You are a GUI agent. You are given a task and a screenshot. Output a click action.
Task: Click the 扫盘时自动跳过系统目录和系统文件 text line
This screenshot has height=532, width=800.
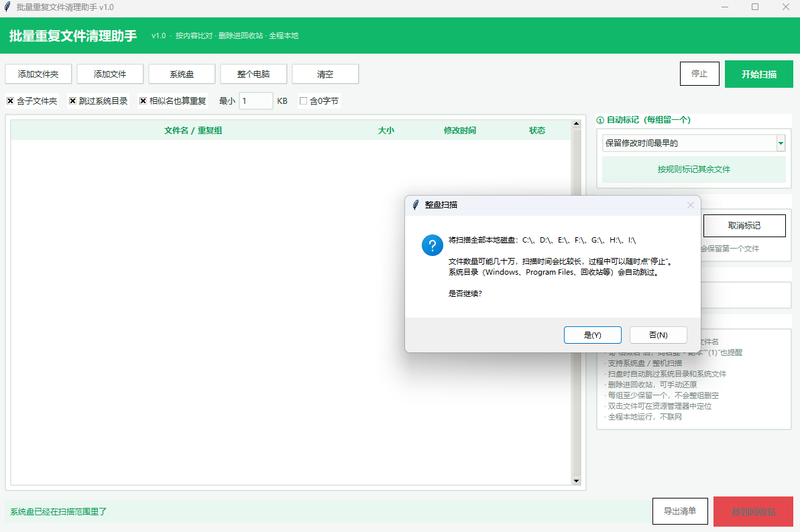point(667,374)
